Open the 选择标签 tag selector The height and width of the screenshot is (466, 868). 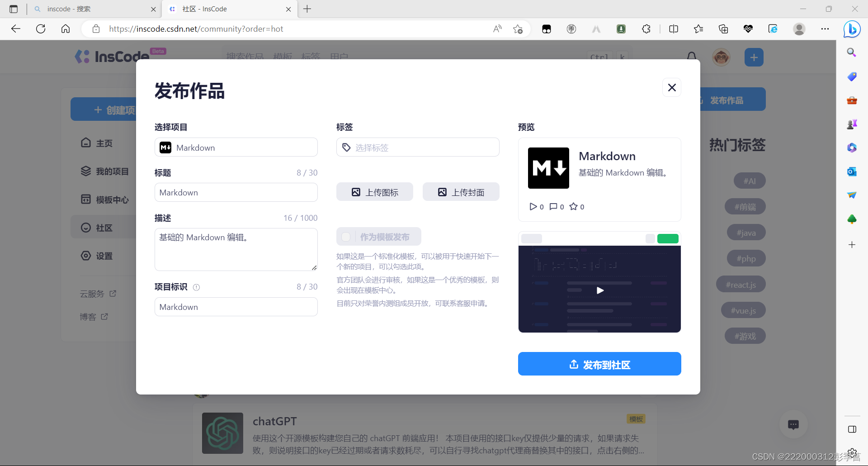pos(418,147)
